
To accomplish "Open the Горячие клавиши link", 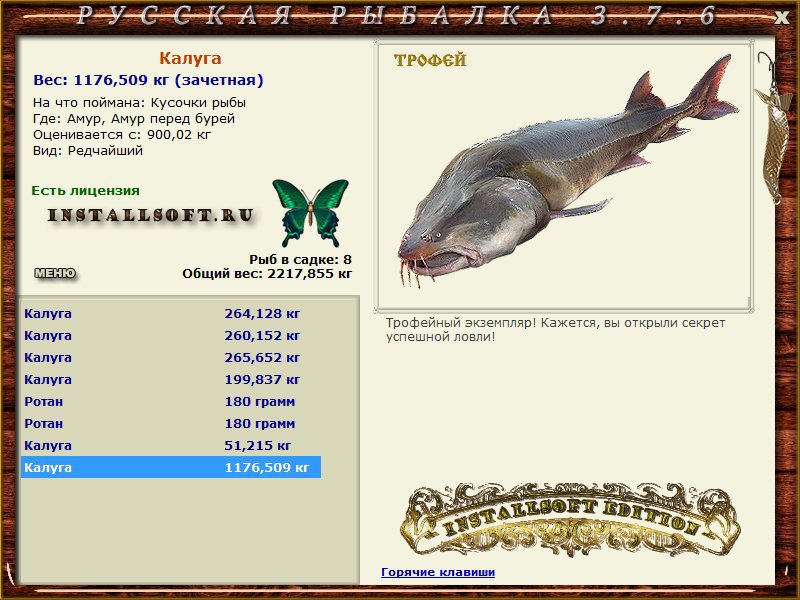I will tap(438, 572).
